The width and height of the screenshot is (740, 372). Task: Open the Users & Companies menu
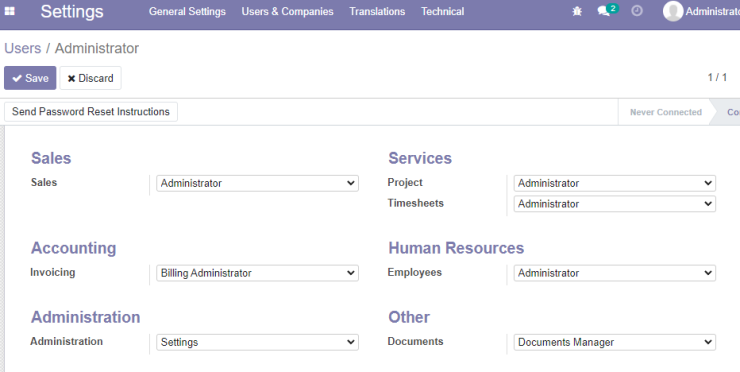[x=287, y=11]
